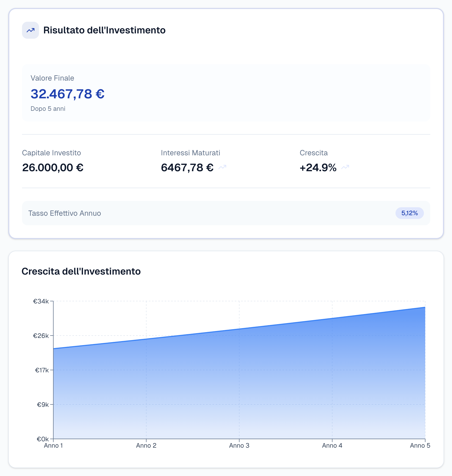Click the Anno 4 axis label

pos(332,446)
